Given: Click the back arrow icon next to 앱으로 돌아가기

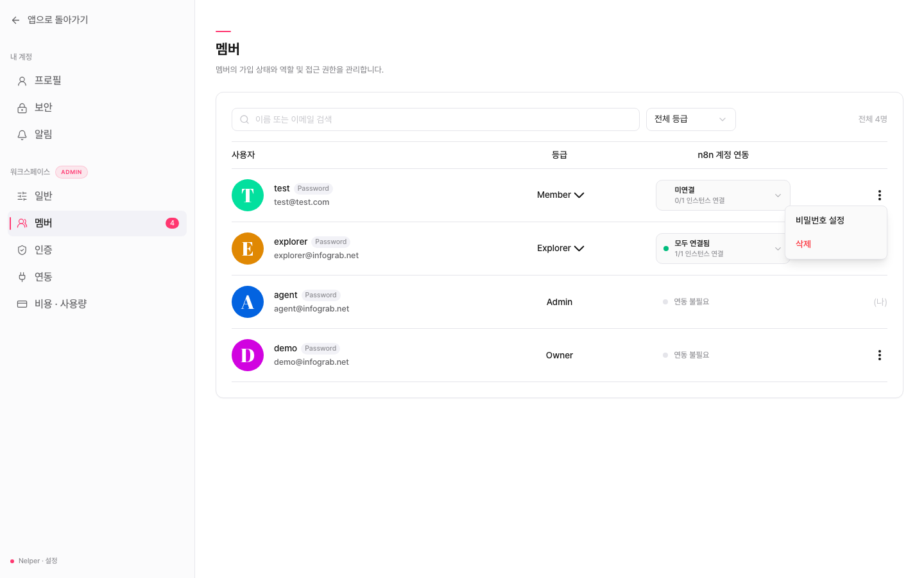Looking at the screenshot, I should [15, 21].
